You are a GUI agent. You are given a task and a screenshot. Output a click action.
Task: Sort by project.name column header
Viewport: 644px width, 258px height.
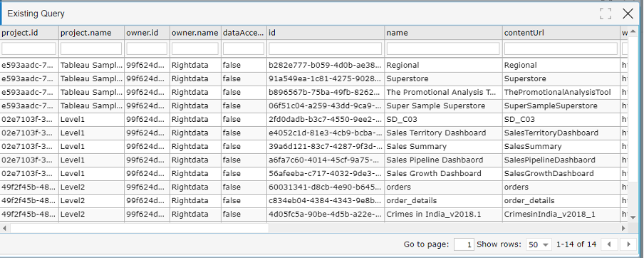click(92, 33)
